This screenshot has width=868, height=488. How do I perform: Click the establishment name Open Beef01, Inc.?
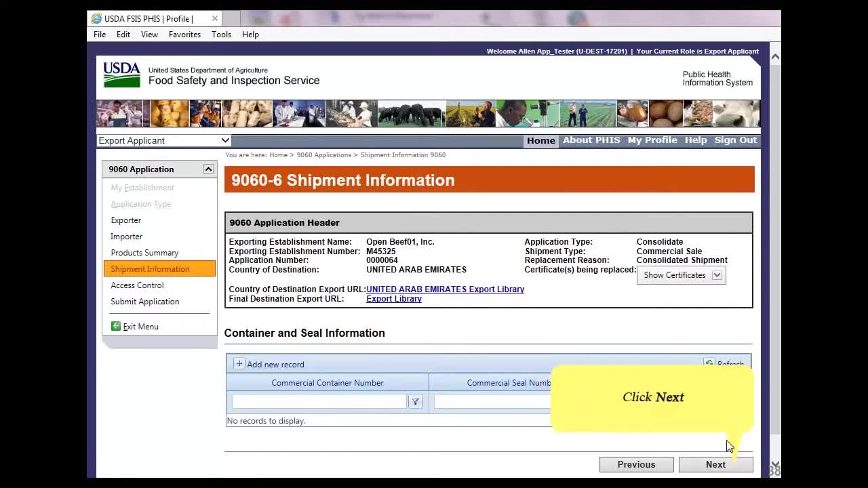(x=400, y=242)
